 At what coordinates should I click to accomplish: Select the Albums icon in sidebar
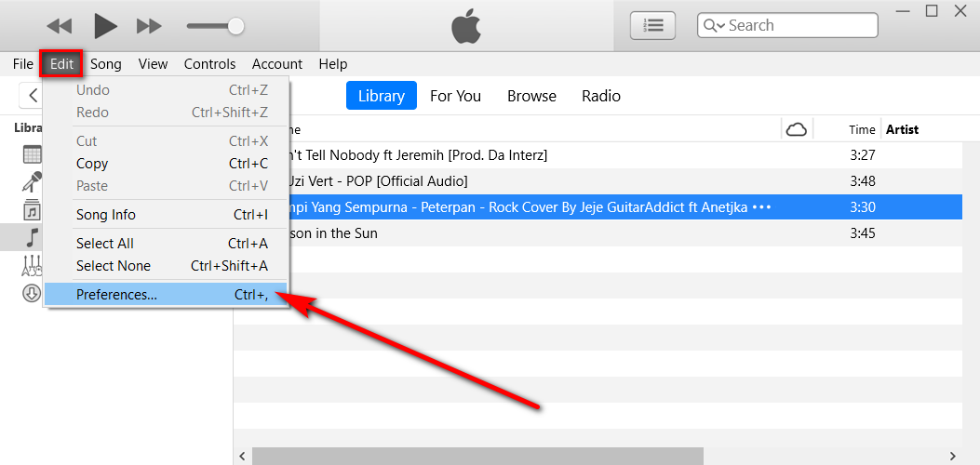(x=32, y=210)
